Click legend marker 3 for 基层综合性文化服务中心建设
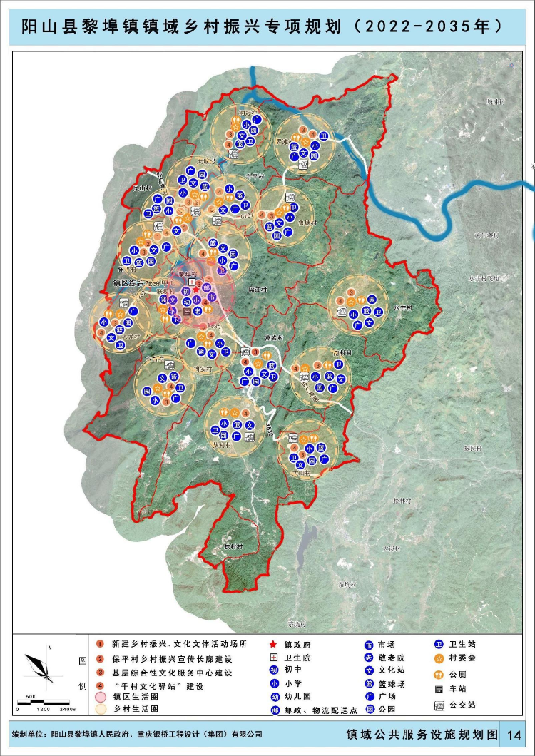This screenshot has width=535, height=756. (101, 673)
